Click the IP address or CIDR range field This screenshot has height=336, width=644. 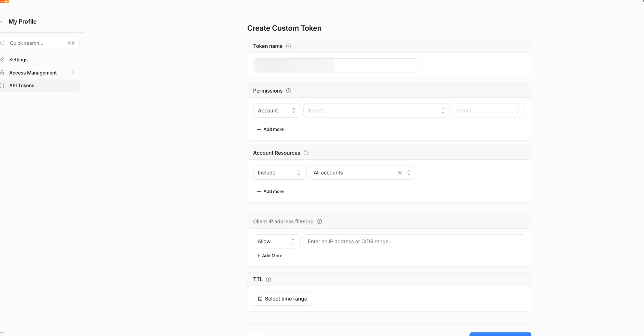tap(414, 242)
